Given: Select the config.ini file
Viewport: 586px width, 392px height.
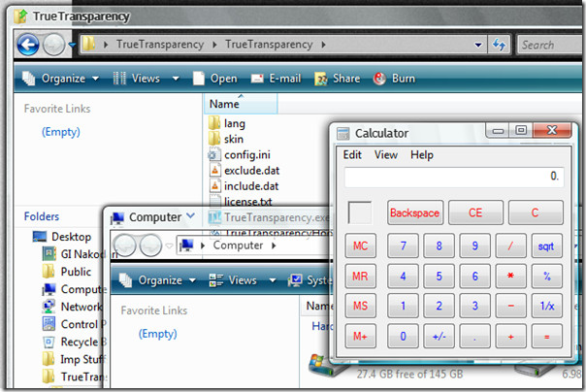Looking at the screenshot, I should point(240,154).
